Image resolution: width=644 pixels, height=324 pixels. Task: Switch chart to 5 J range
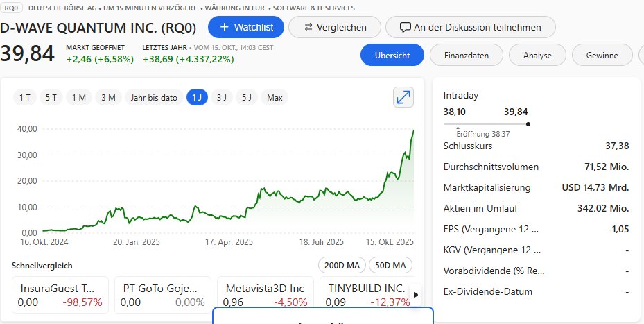coord(246,97)
